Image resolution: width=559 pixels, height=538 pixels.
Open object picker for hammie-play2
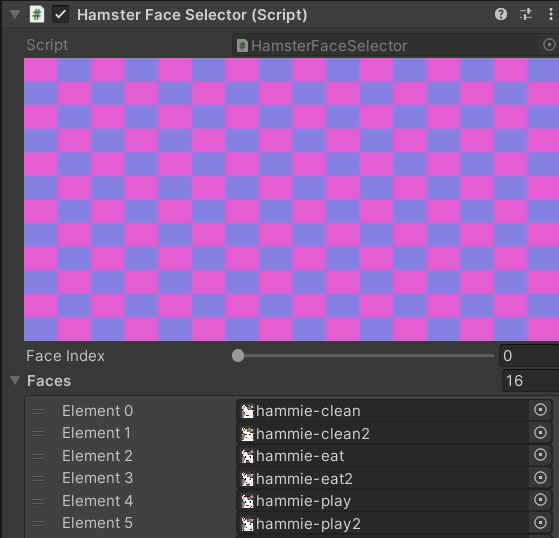pyautogui.click(x=540, y=522)
